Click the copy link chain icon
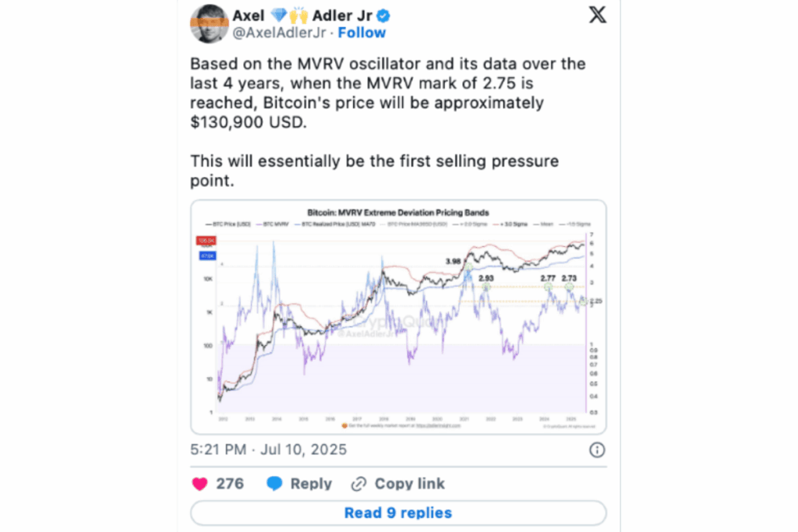798x532 pixels. tap(358, 484)
